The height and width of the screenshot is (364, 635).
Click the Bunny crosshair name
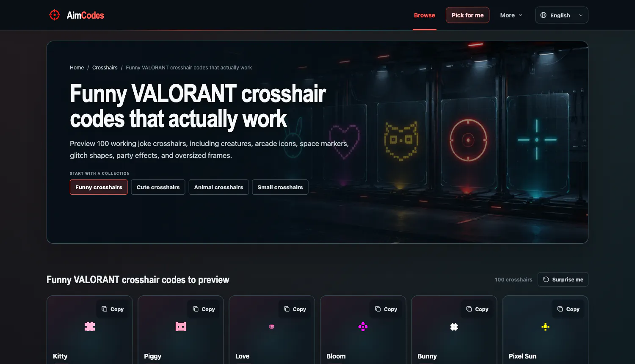click(x=427, y=356)
